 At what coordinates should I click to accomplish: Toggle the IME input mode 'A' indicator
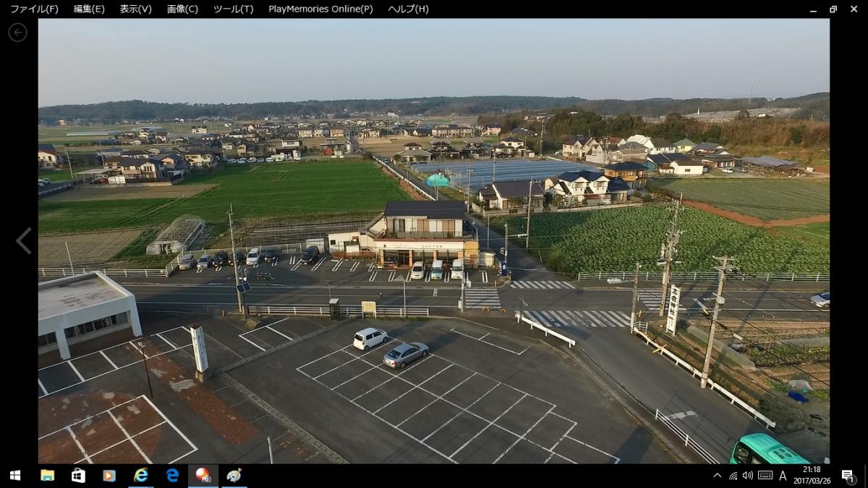783,476
